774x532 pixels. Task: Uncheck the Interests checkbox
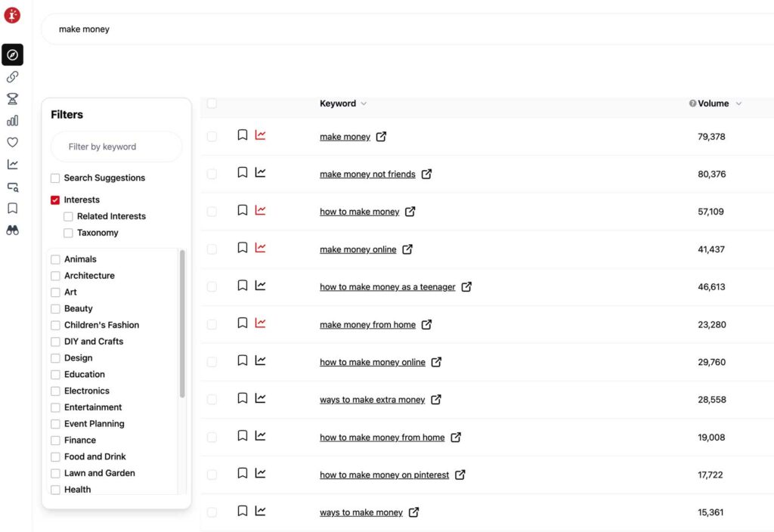click(55, 199)
